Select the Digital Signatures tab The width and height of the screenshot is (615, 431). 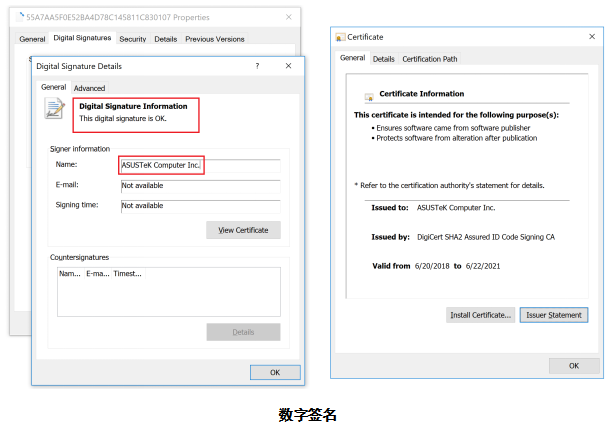[83, 38]
